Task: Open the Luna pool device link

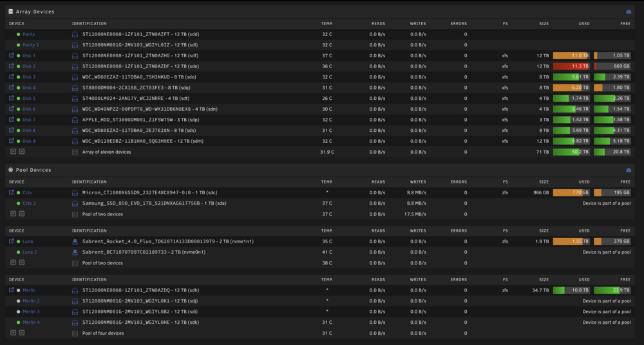Action: 28,241
